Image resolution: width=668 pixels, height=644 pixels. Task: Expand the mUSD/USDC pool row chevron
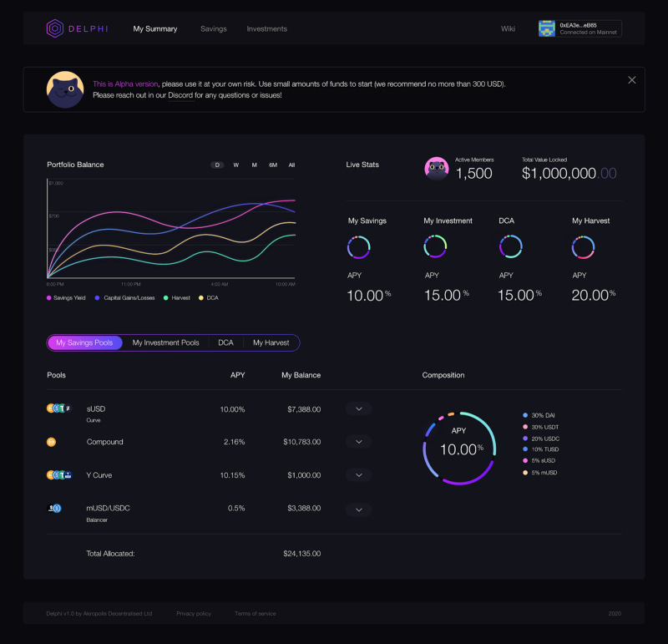tap(359, 510)
